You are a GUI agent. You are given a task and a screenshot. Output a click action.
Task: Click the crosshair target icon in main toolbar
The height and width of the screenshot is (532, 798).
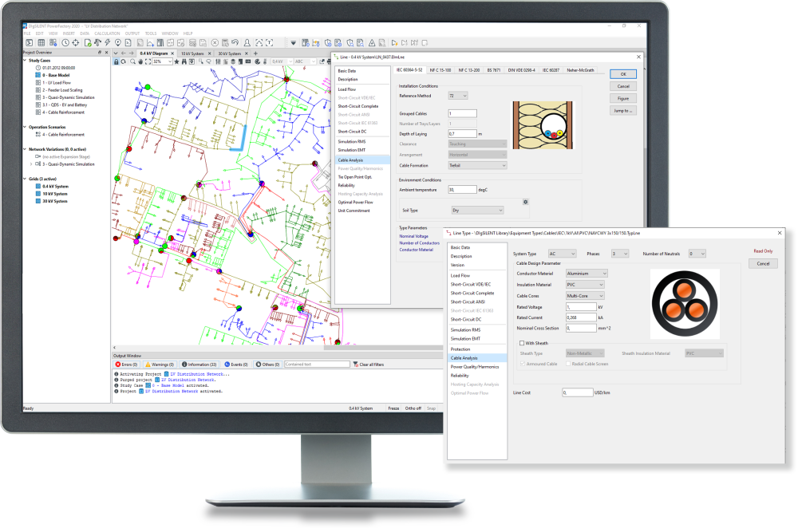[x=75, y=43]
